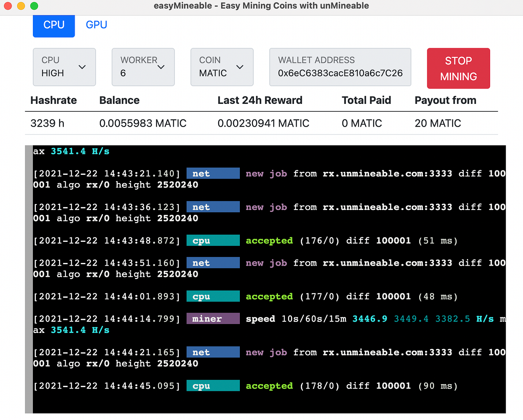
Task: Click the Balance column header
Action: [120, 100]
